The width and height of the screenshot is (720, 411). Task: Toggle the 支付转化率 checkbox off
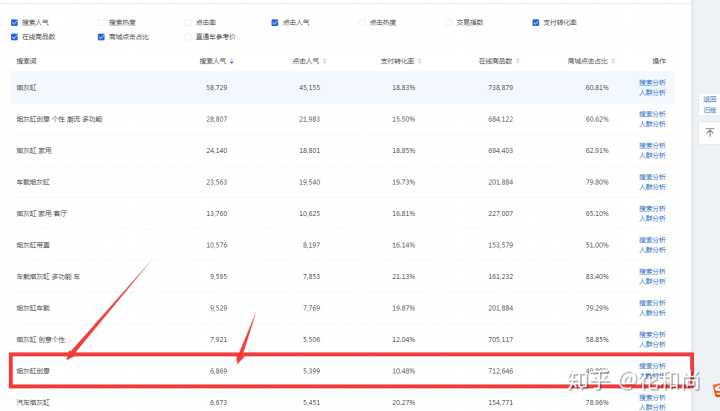536,22
